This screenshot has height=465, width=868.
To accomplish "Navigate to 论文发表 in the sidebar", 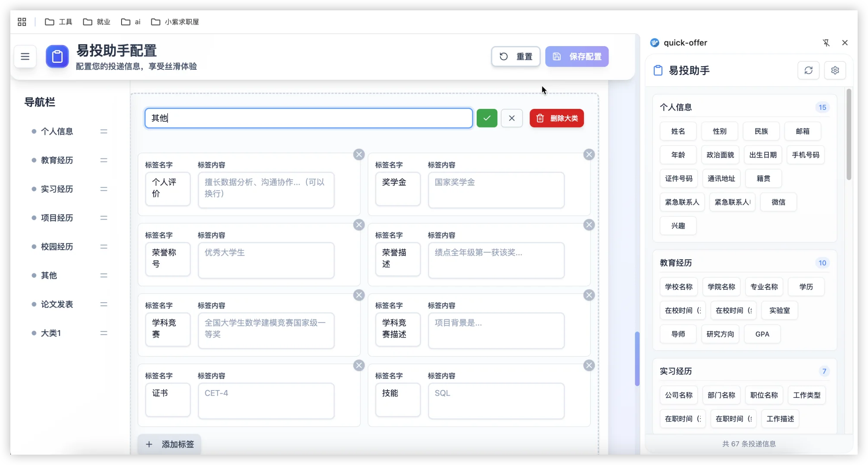I will pos(57,304).
